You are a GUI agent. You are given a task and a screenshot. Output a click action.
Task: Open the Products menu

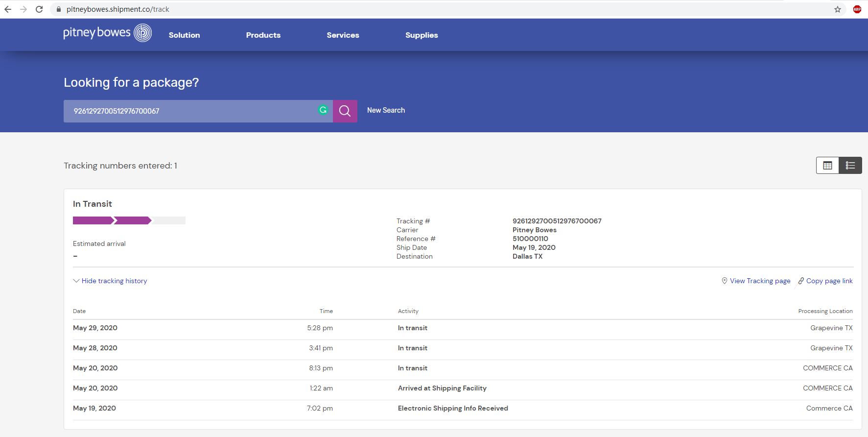click(263, 35)
